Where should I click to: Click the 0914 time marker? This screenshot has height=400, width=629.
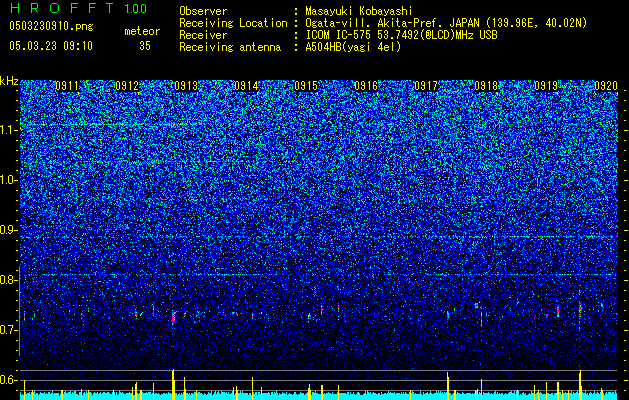point(246,86)
